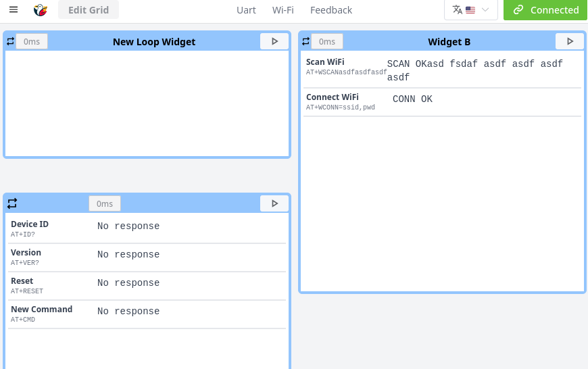This screenshot has height=369, width=588.
Task: Toggle loop icon on Widget B
Action: (x=306, y=41)
